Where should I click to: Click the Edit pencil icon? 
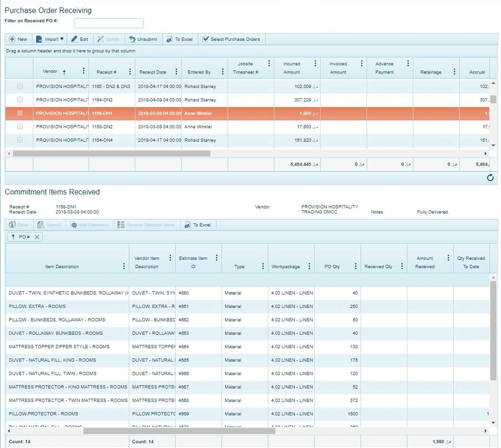pyautogui.click(x=74, y=40)
